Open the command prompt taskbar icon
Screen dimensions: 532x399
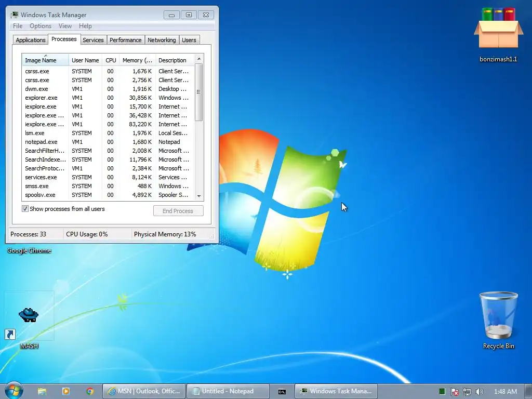[x=282, y=392]
